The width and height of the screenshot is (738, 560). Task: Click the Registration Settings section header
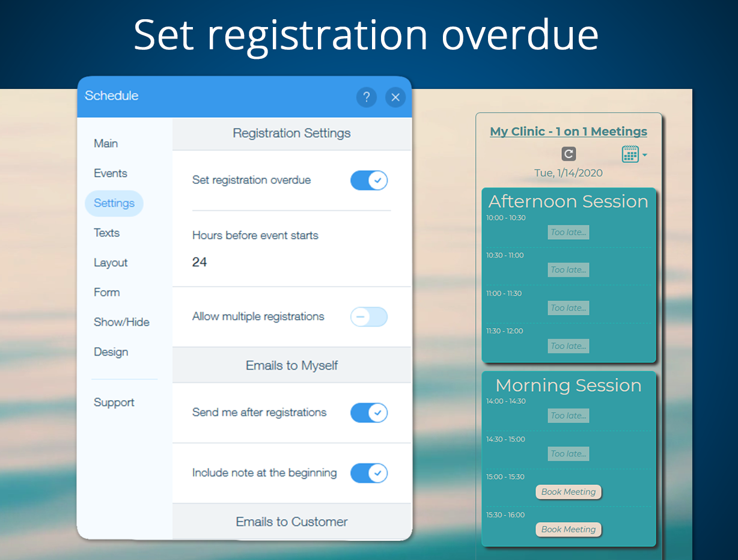[292, 133]
